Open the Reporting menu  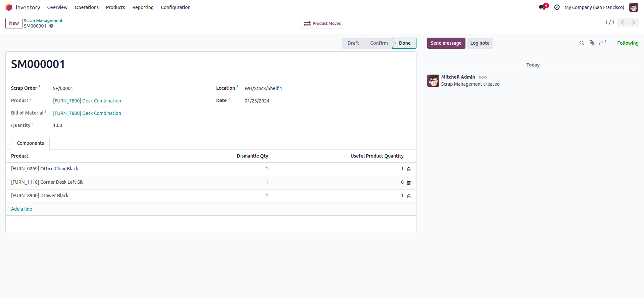(x=143, y=7)
